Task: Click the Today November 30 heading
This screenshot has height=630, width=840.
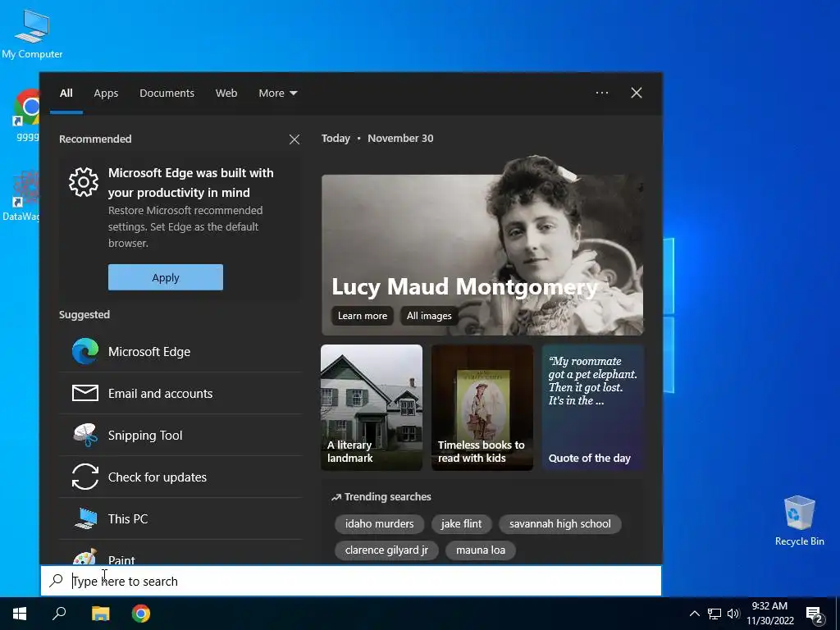Action: pyautogui.click(x=377, y=138)
